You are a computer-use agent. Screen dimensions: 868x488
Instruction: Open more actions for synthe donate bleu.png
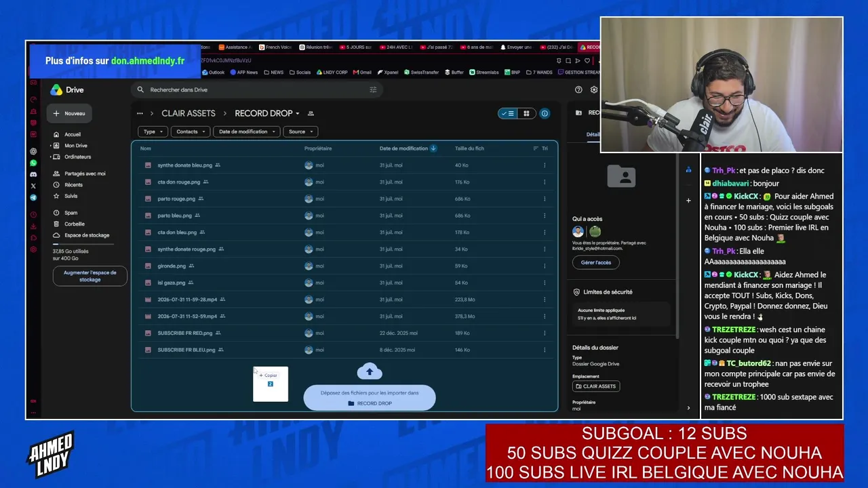point(545,165)
